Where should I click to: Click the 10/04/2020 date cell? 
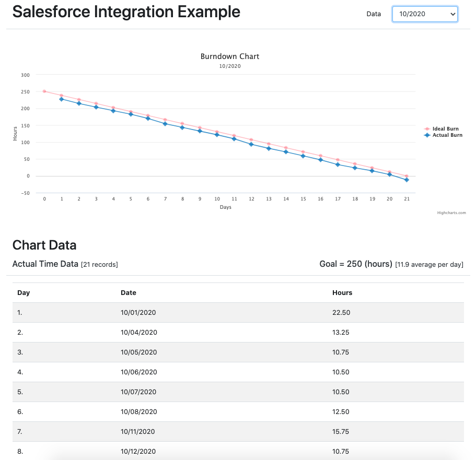[x=139, y=333]
